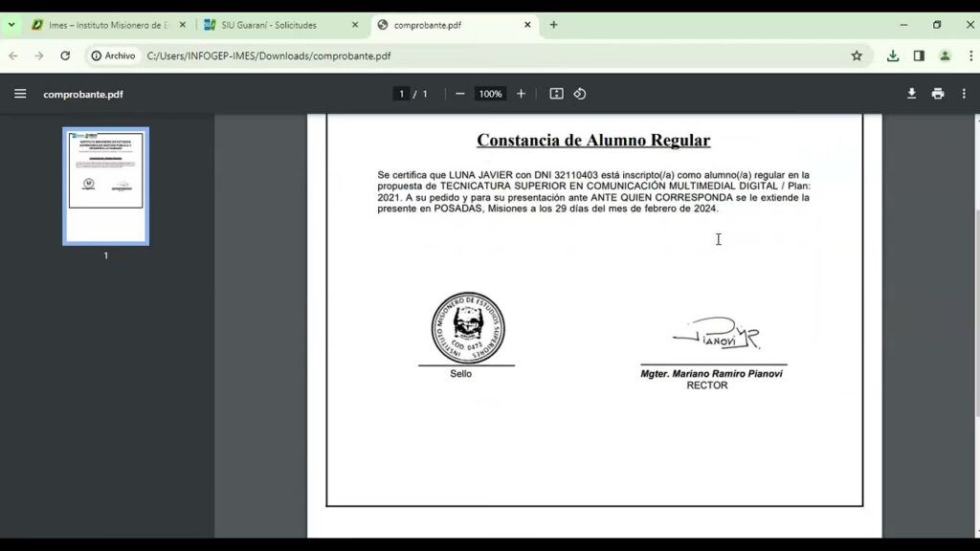Click the fit to page icon
980x551 pixels.
pos(556,94)
